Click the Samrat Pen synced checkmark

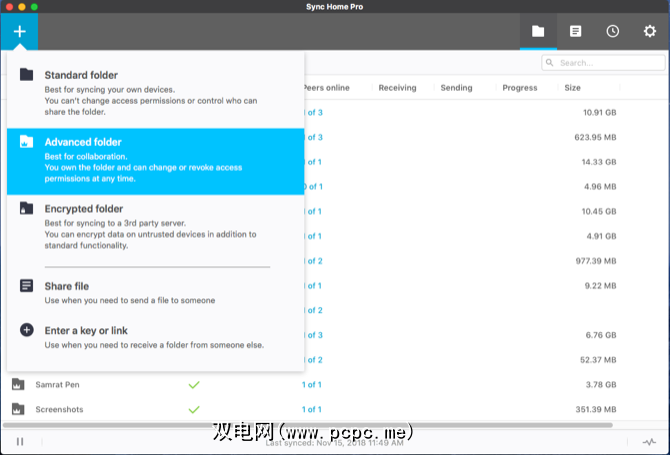click(x=194, y=385)
